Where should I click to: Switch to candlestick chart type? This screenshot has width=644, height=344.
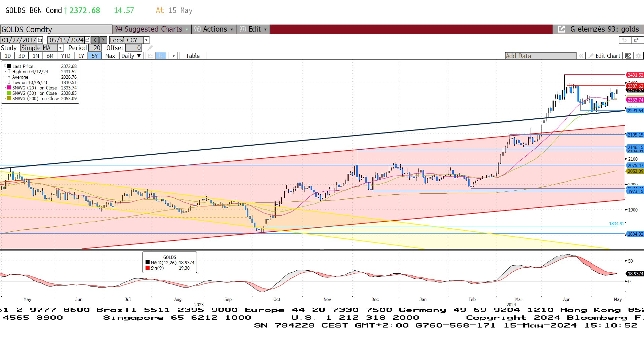click(x=161, y=56)
